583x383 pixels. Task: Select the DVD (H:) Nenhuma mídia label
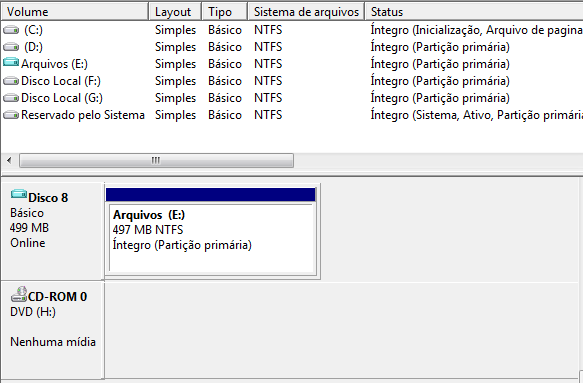[x=53, y=326]
